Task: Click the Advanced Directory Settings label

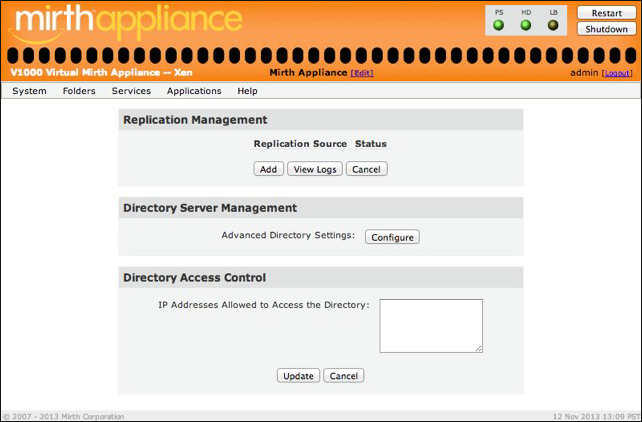Action: tap(288, 235)
